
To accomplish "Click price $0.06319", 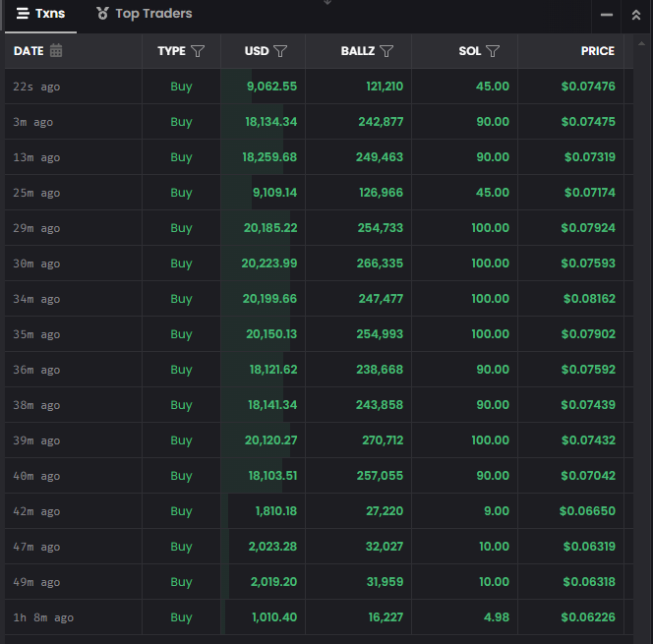I will (589, 547).
